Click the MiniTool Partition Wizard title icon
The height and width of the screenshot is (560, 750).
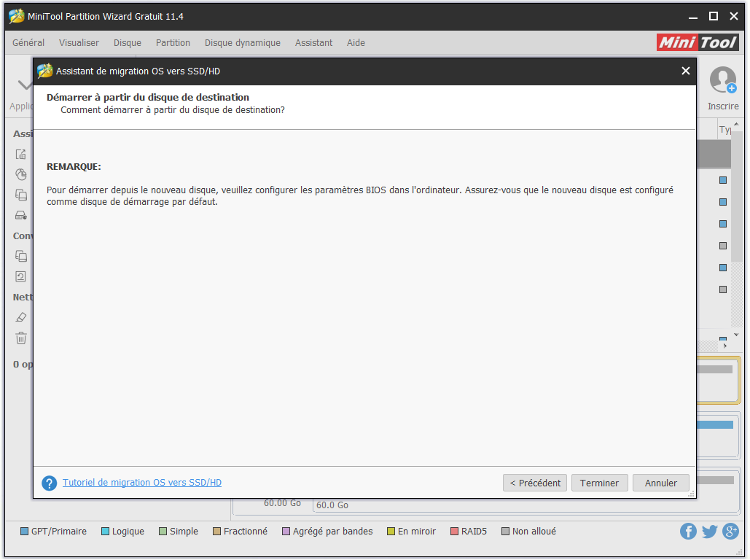tap(16, 16)
